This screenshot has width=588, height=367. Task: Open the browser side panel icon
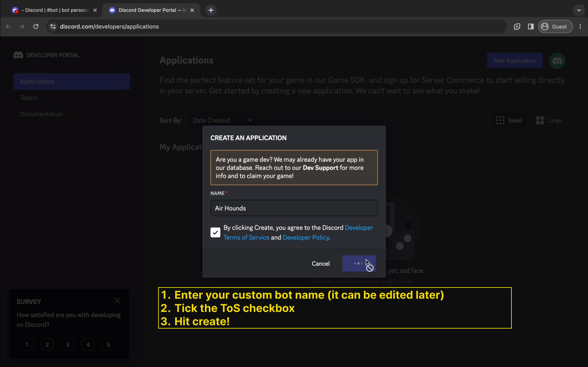tap(531, 27)
